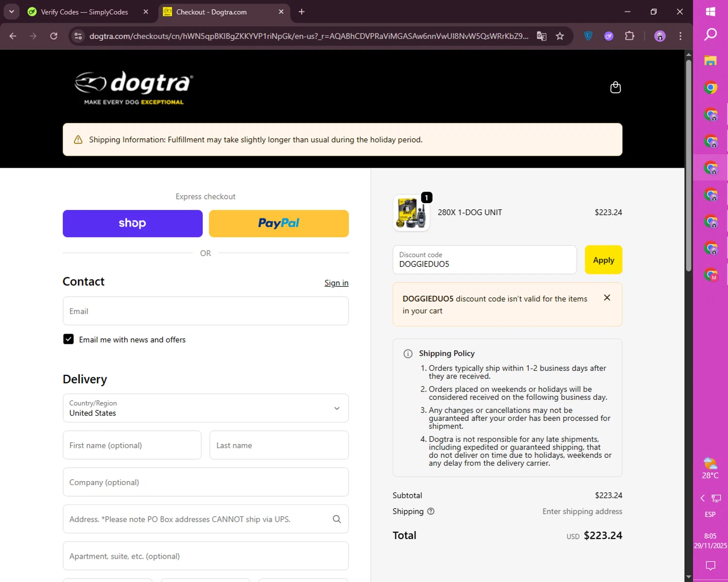Open the Extensions puzzle piece menu
This screenshot has width=728, height=582.
click(629, 36)
